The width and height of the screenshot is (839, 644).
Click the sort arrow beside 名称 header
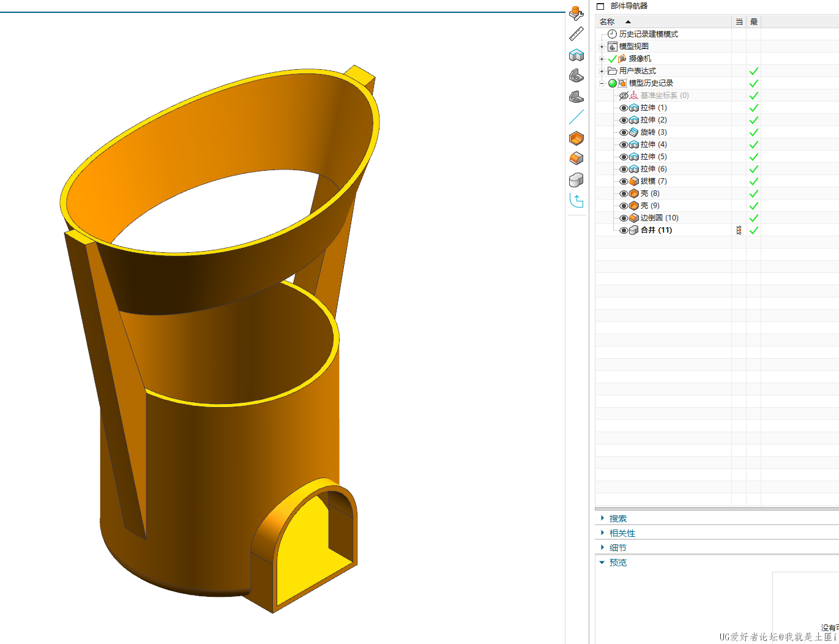coord(628,22)
